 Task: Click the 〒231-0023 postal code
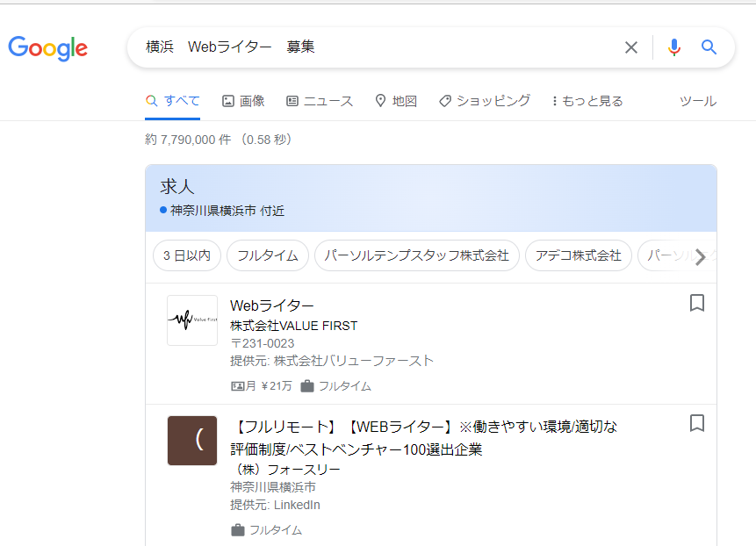click(263, 343)
